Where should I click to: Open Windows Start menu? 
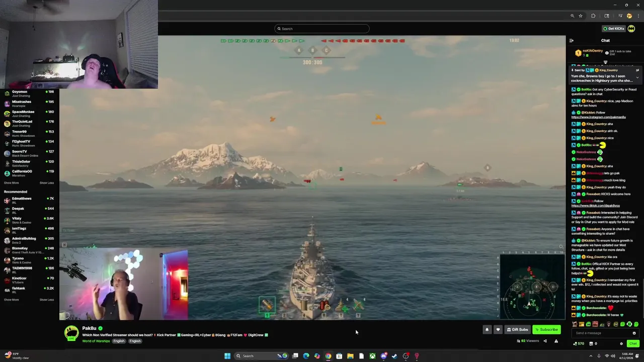click(227, 356)
